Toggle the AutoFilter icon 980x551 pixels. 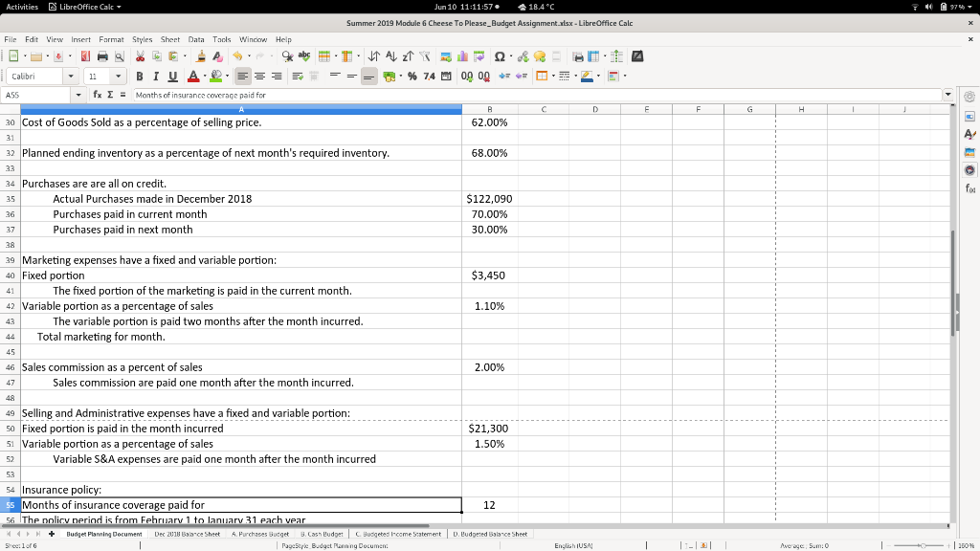pos(425,56)
